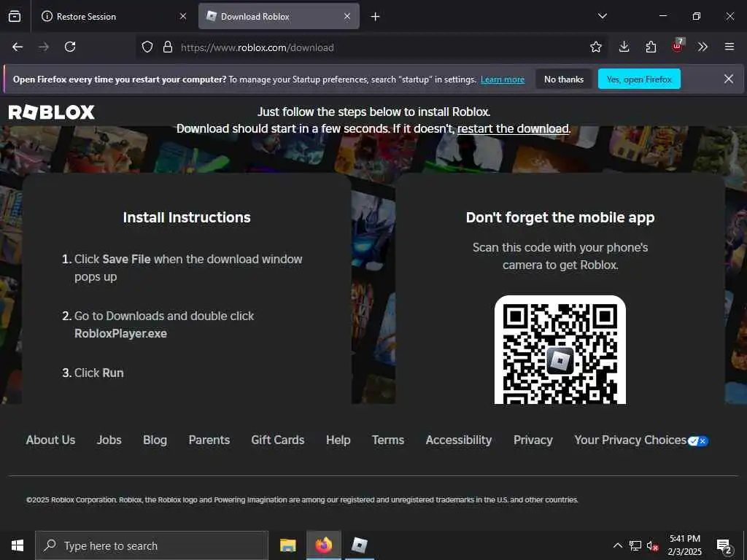Go back to the previous page

[18, 47]
